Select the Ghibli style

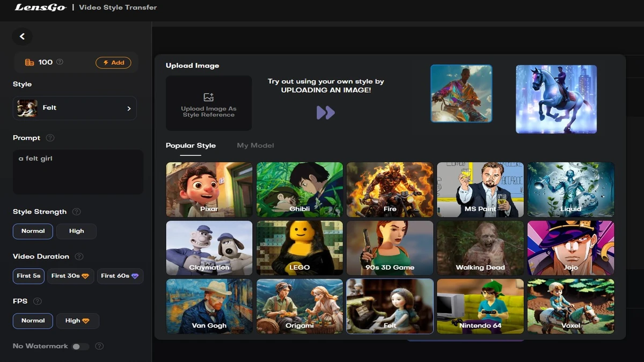point(299,190)
